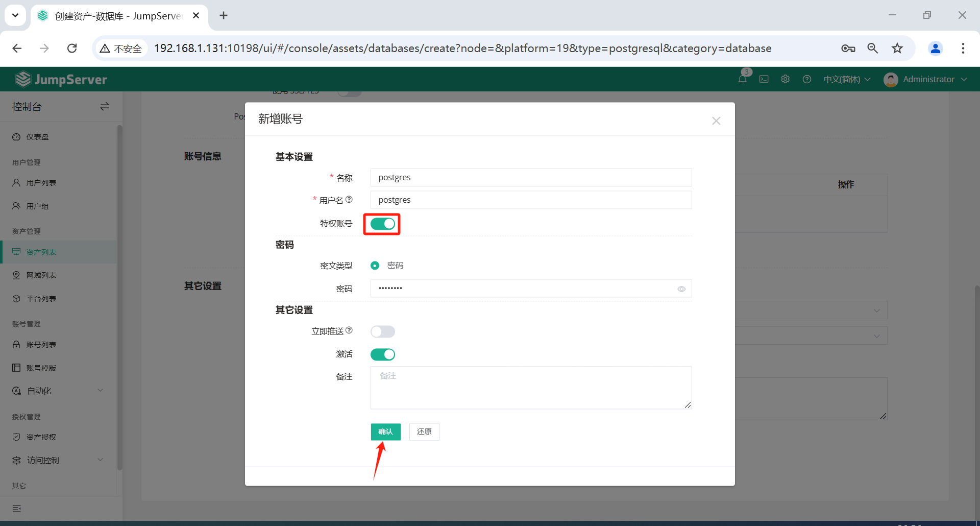980x526 pixels.
Task: Click the 用户名 input field
Action: click(x=531, y=200)
